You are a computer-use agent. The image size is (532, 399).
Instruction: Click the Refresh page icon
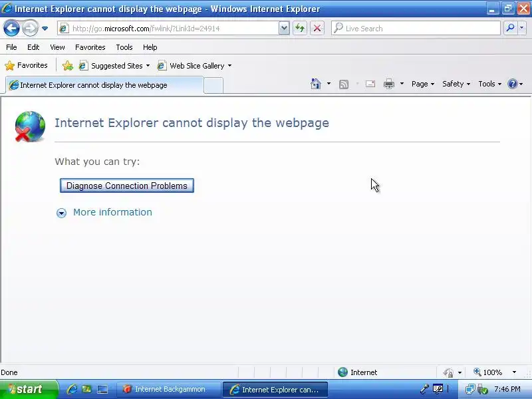(300, 28)
